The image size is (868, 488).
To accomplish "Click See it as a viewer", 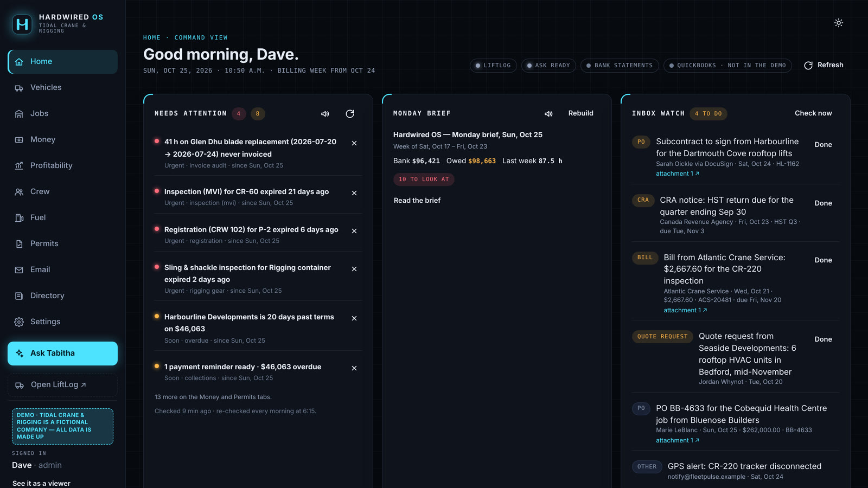I will [x=41, y=483].
